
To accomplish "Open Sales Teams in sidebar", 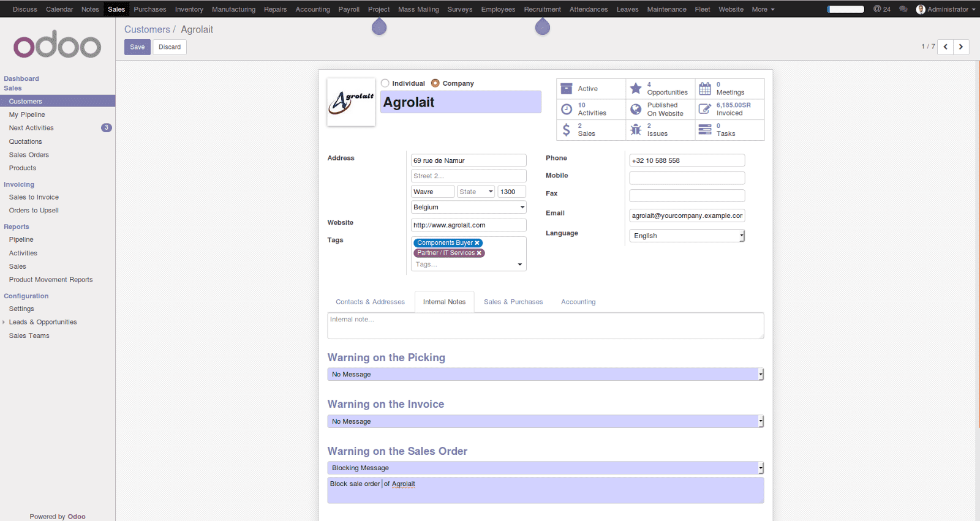I will point(29,335).
